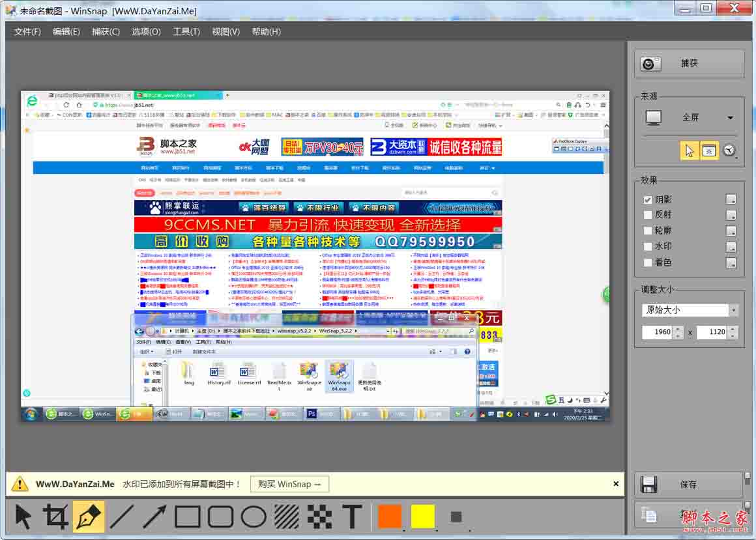
Task: Open the 阴影 effect settings
Action: (x=731, y=199)
